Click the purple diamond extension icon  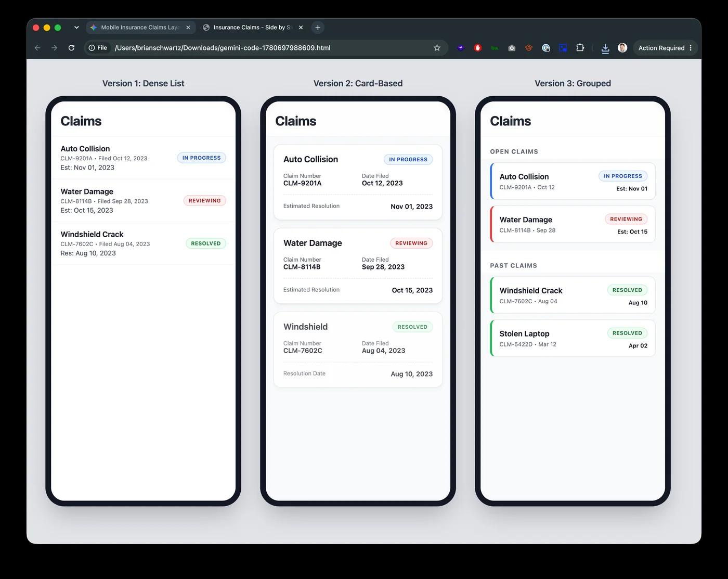point(461,48)
